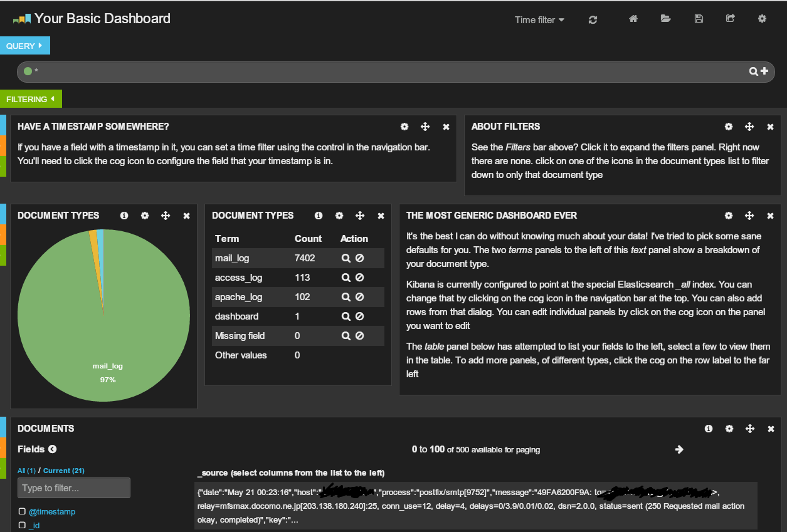Screen dimensions: 787x532
Task: Click the share dashboard icon
Action: click(x=731, y=19)
